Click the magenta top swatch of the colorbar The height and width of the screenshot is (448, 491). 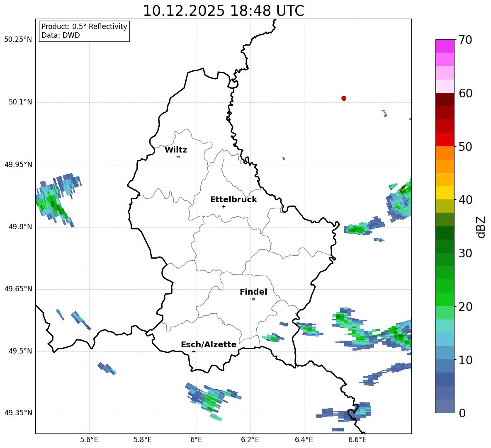coord(445,46)
